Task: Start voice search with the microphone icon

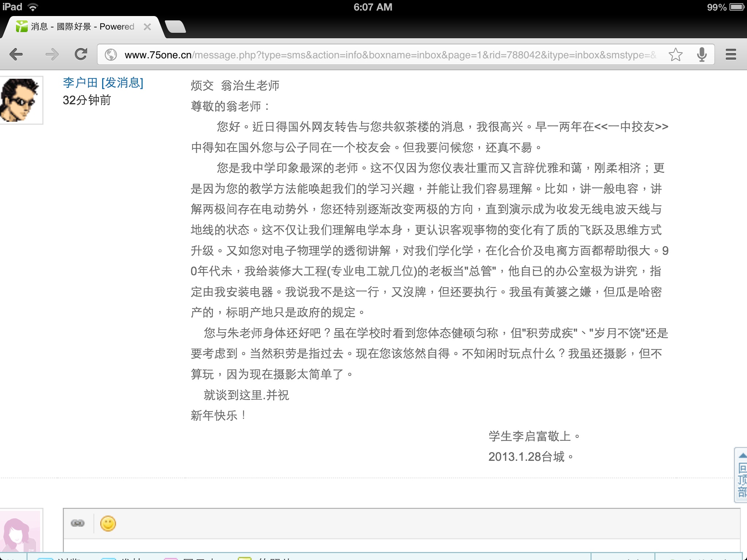Action: [x=701, y=55]
